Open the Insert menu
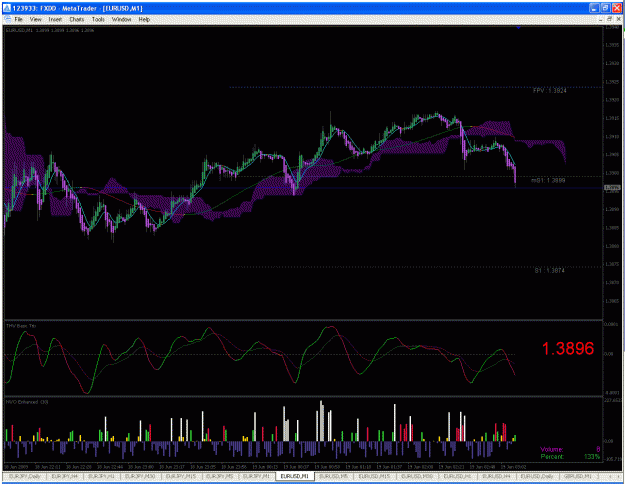This screenshot has height=484, width=625. (55, 19)
